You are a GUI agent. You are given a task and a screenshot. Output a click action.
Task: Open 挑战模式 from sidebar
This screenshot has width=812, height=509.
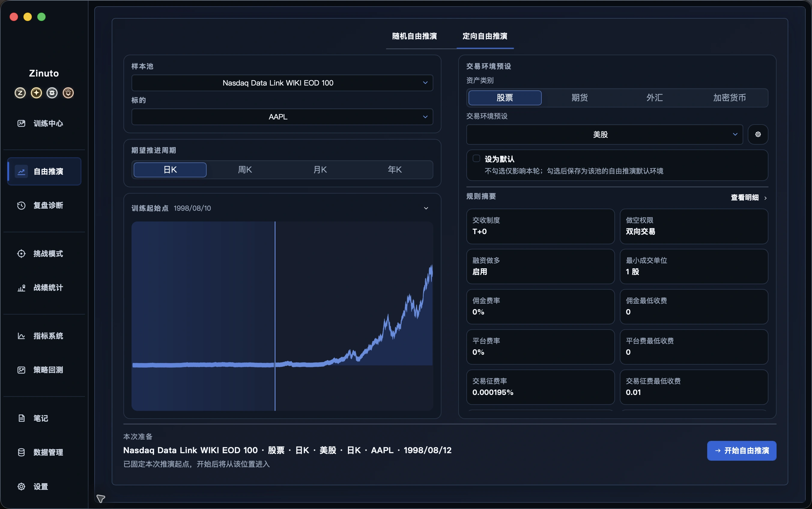click(44, 254)
